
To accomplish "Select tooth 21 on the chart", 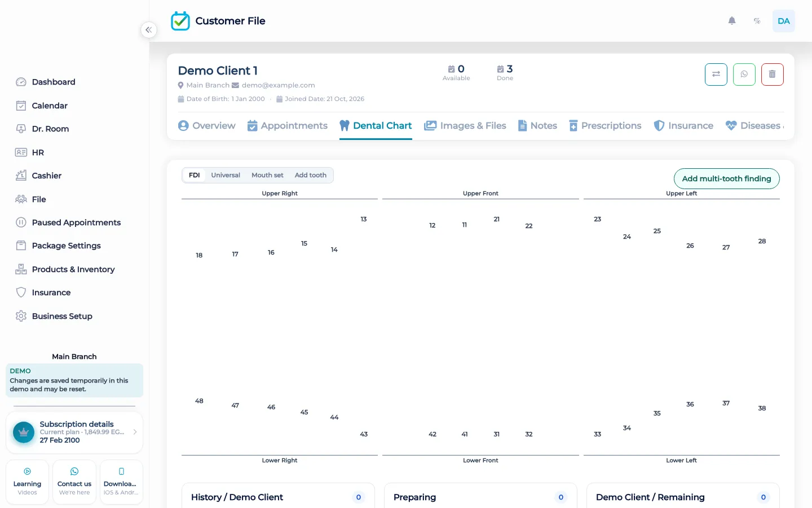I will pyautogui.click(x=496, y=219).
